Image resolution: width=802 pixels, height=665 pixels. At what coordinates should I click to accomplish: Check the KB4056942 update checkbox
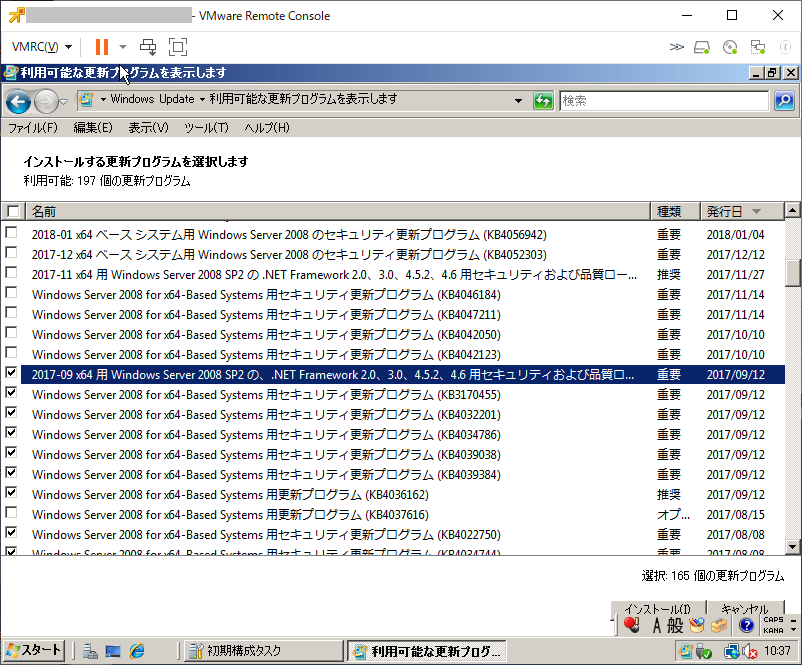[x=11, y=233]
